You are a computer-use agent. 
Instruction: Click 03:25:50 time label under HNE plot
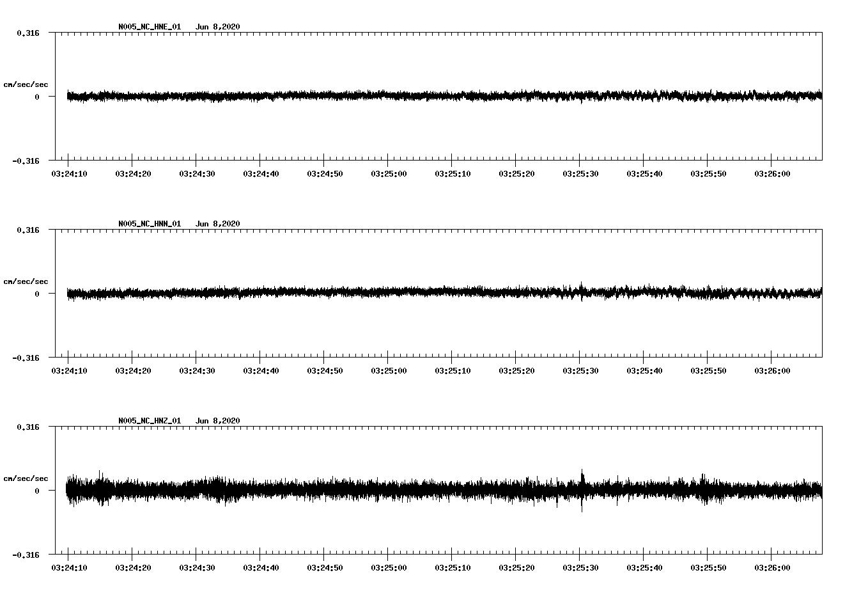pos(708,174)
